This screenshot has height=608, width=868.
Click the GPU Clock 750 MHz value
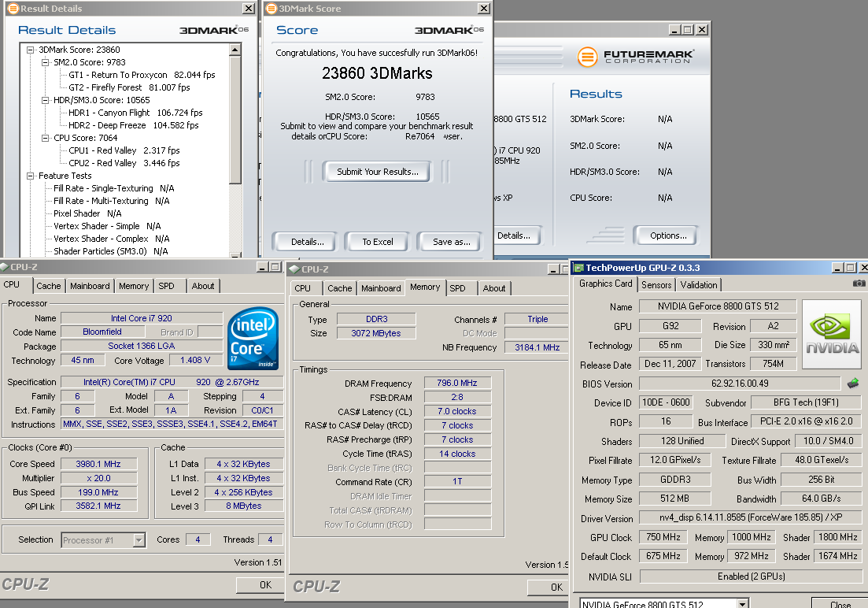(663, 537)
